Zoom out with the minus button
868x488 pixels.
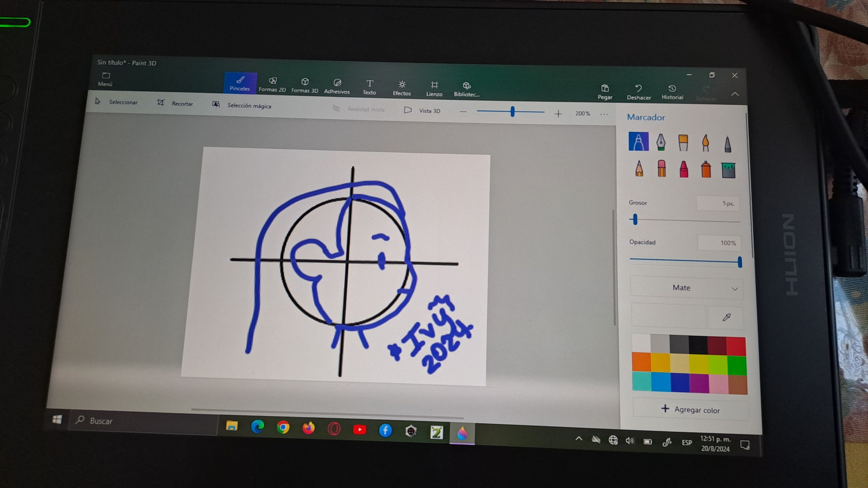coord(463,111)
